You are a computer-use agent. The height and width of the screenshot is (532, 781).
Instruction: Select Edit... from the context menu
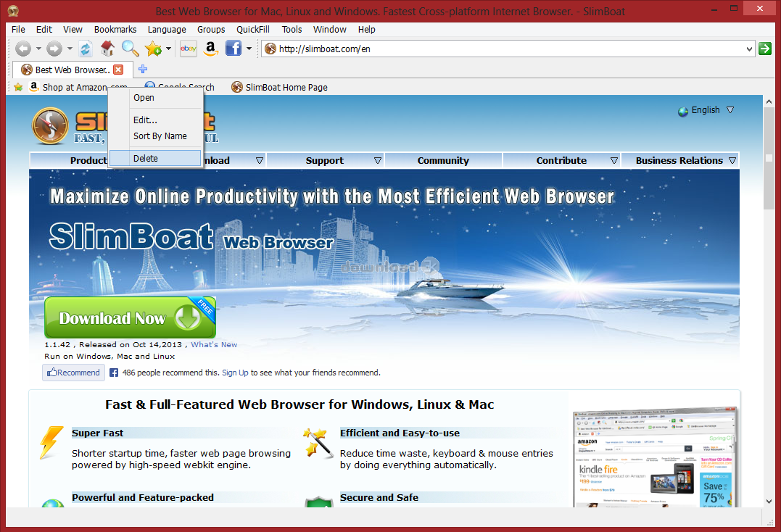pyautogui.click(x=155, y=120)
